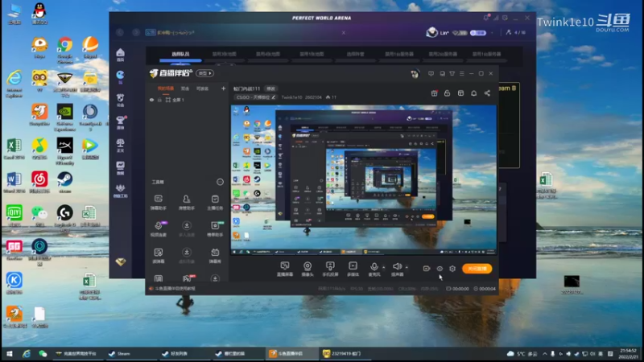
Task: Click the diamond icon at the Arena sidebar bottom
Action: tap(120, 261)
